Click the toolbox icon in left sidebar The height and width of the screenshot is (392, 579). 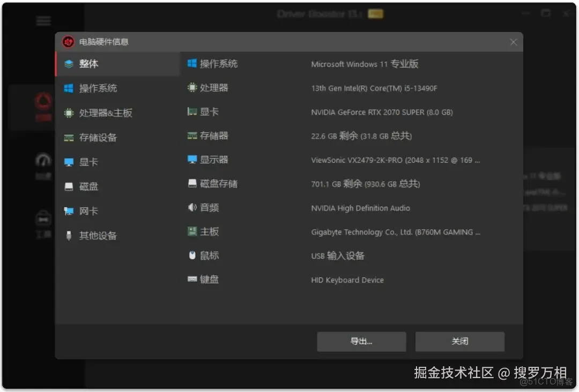pyautogui.click(x=43, y=217)
